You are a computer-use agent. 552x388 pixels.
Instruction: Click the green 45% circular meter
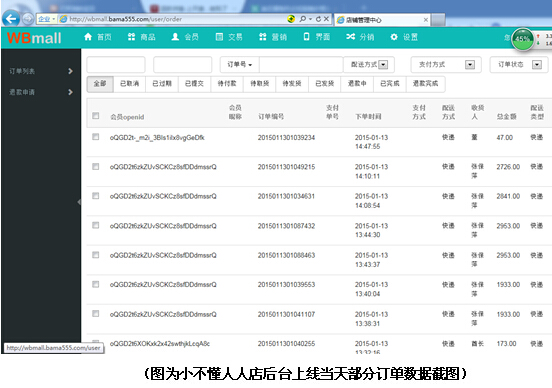click(x=522, y=39)
